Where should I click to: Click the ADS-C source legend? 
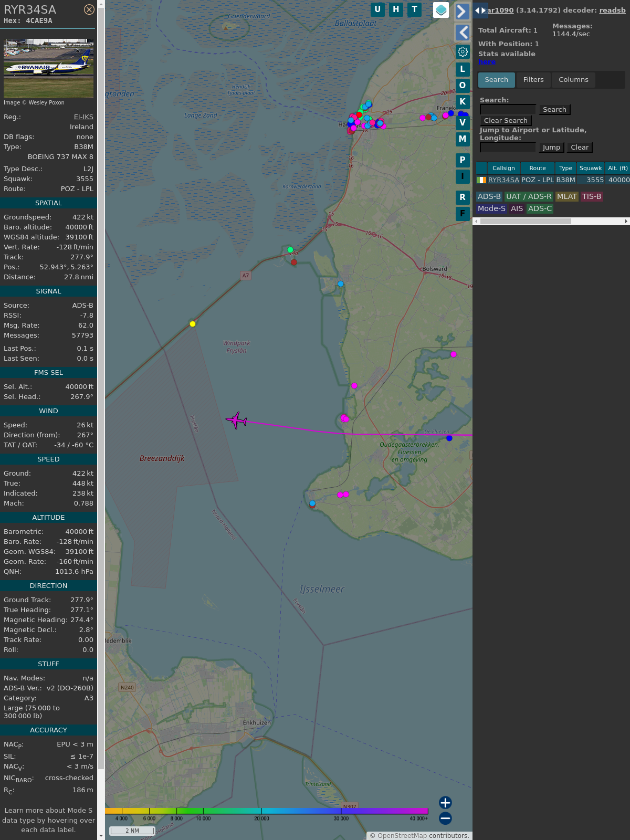point(540,208)
